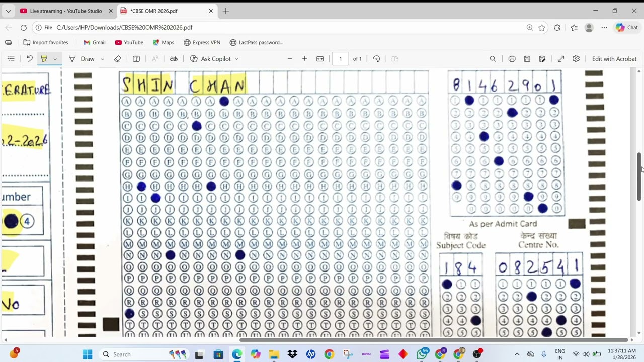Open the LastPass password bookmark

click(256, 43)
